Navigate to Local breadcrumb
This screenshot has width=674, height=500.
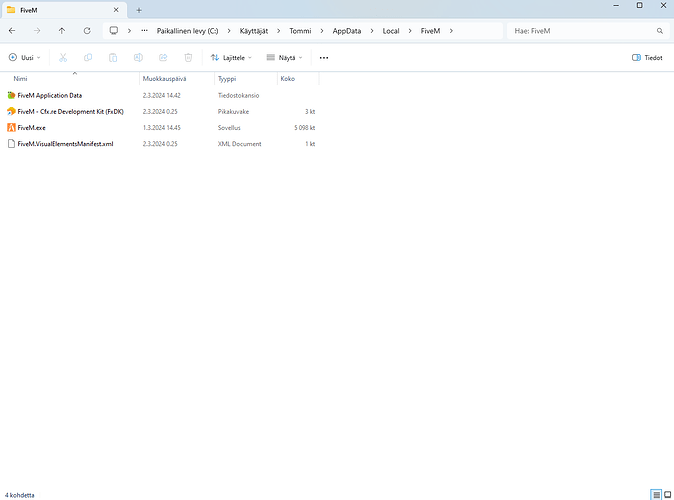[391, 31]
